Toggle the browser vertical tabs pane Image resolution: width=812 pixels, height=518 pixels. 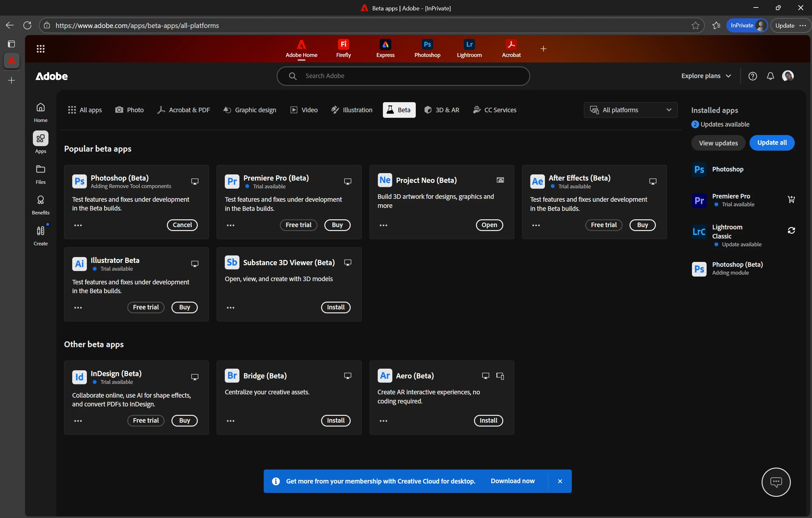[11, 44]
